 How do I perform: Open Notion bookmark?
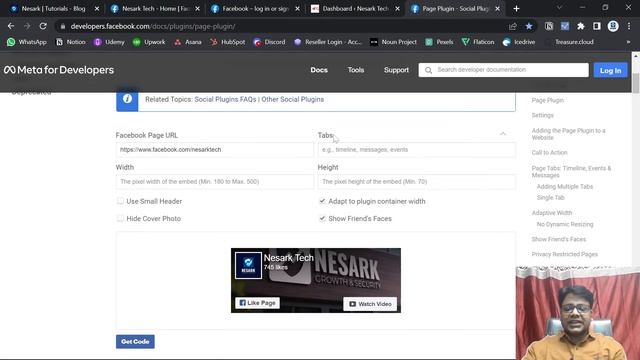(71, 42)
